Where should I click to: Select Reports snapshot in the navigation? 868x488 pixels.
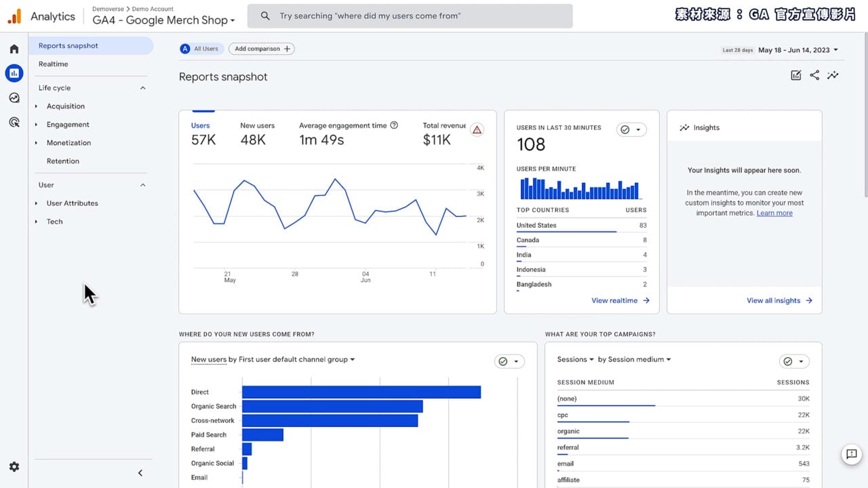click(x=68, y=45)
